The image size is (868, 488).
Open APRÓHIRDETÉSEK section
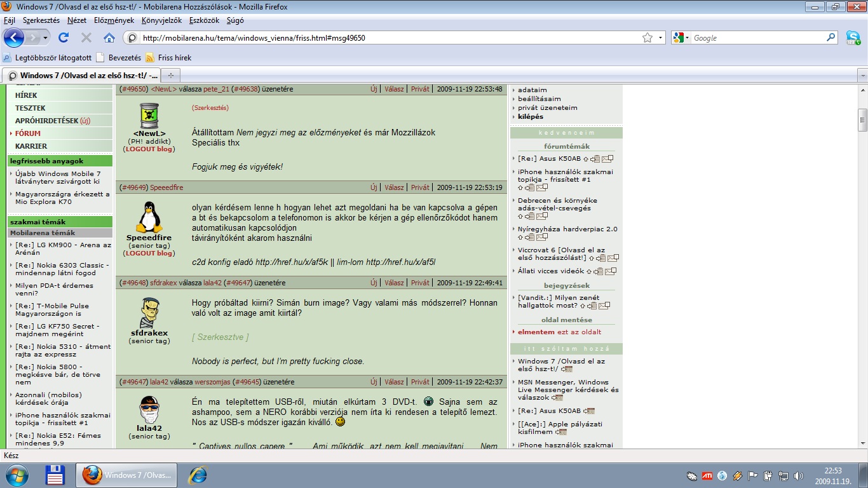(x=47, y=121)
